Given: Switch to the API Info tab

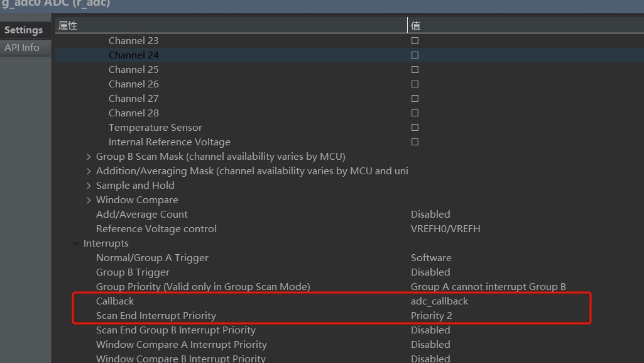Looking at the screenshot, I should 22,48.
